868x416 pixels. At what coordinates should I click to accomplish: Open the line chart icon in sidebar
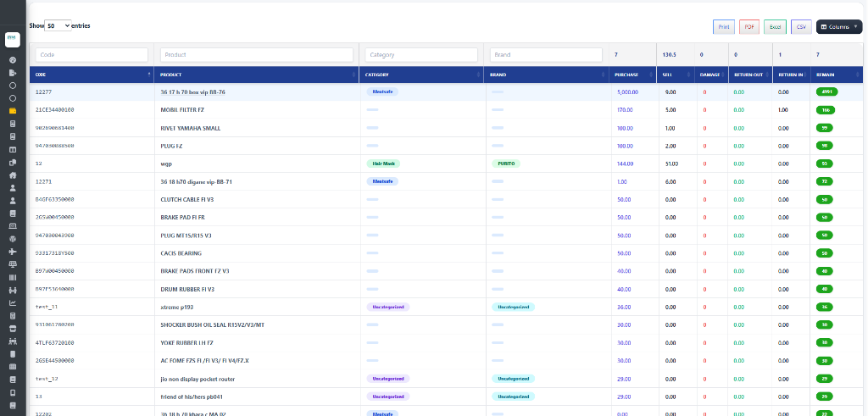pos(13,302)
